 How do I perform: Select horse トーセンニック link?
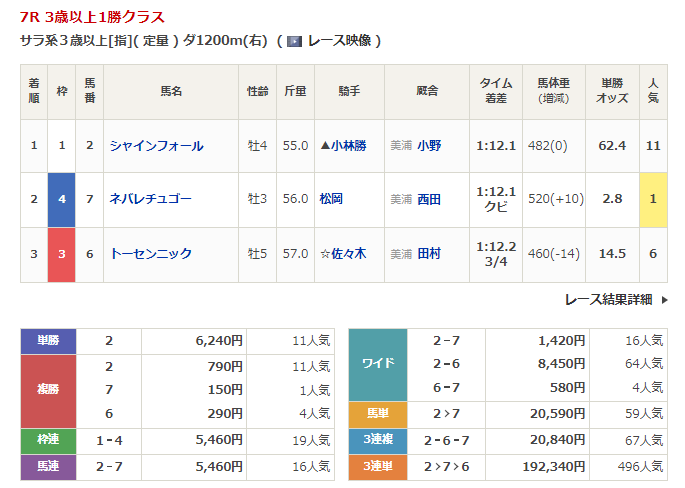pos(150,254)
